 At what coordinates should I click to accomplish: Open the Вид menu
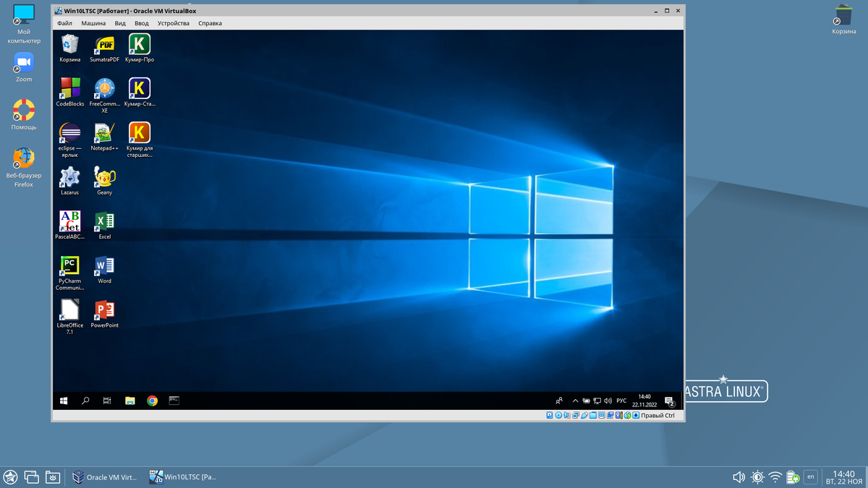click(120, 23)
